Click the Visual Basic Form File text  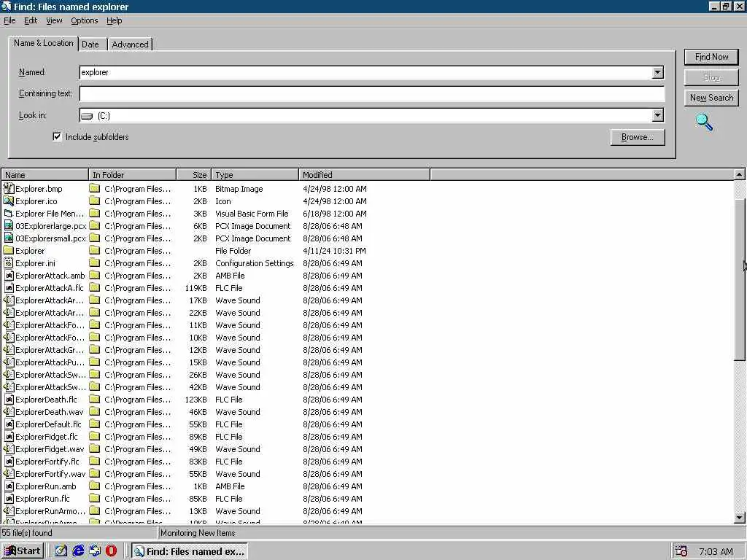(x=252, y=214)
